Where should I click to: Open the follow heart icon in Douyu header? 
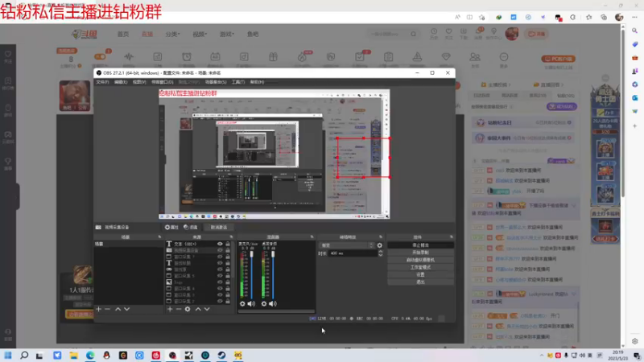click(x=449, y=31)
